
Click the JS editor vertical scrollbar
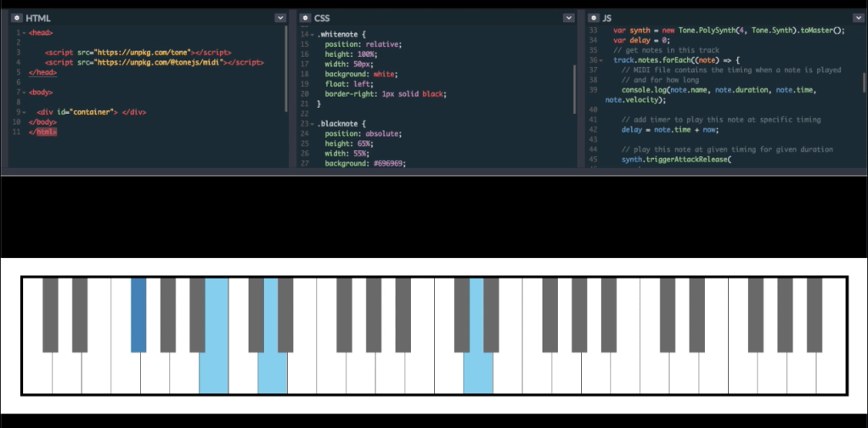(x=862, y=82)
